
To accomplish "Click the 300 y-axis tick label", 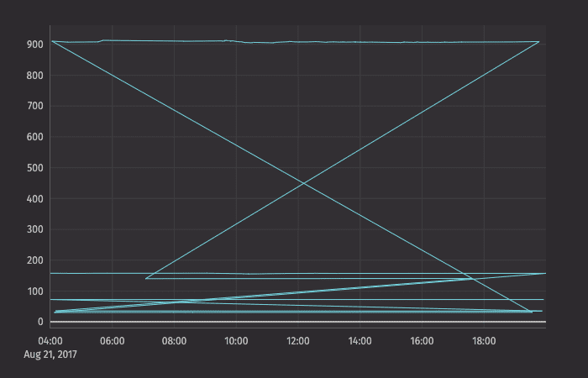I will [34, 229].
